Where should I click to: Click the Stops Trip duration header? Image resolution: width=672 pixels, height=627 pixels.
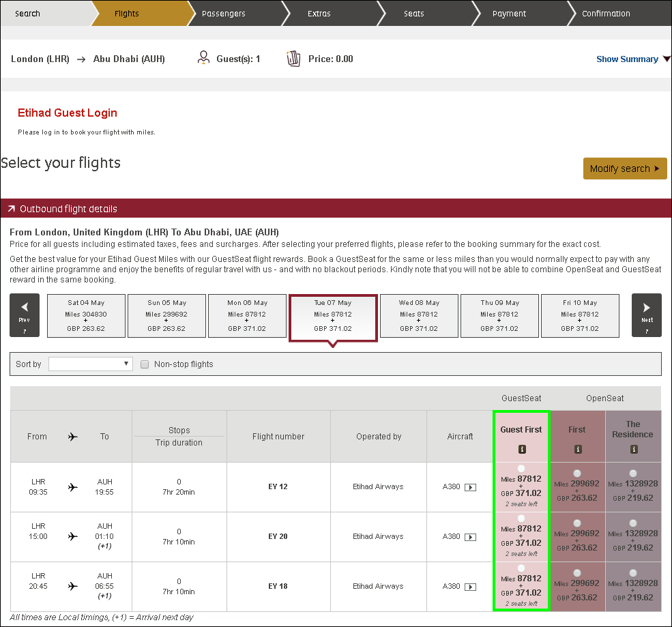click(x=179, y=436)
